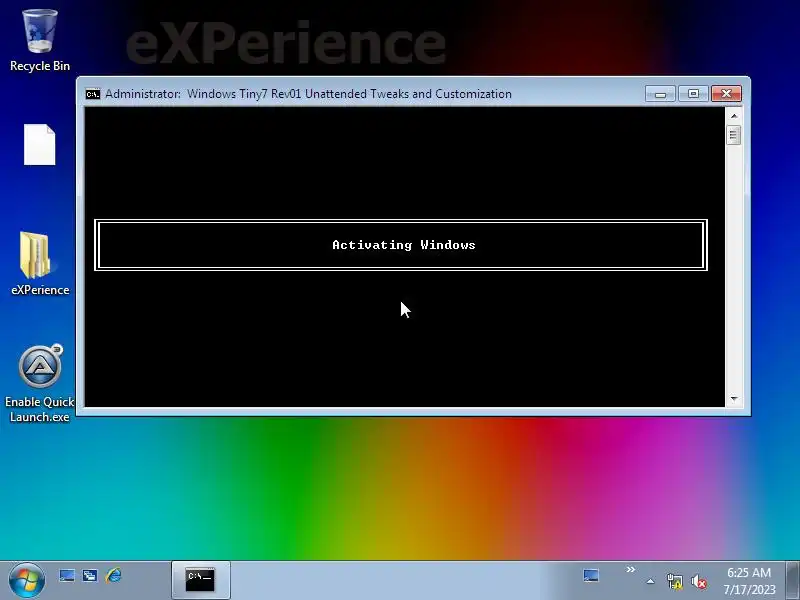Click the console scrollbar down arrow
Viewport: 800px width, 600px height.
coord(734,398)
